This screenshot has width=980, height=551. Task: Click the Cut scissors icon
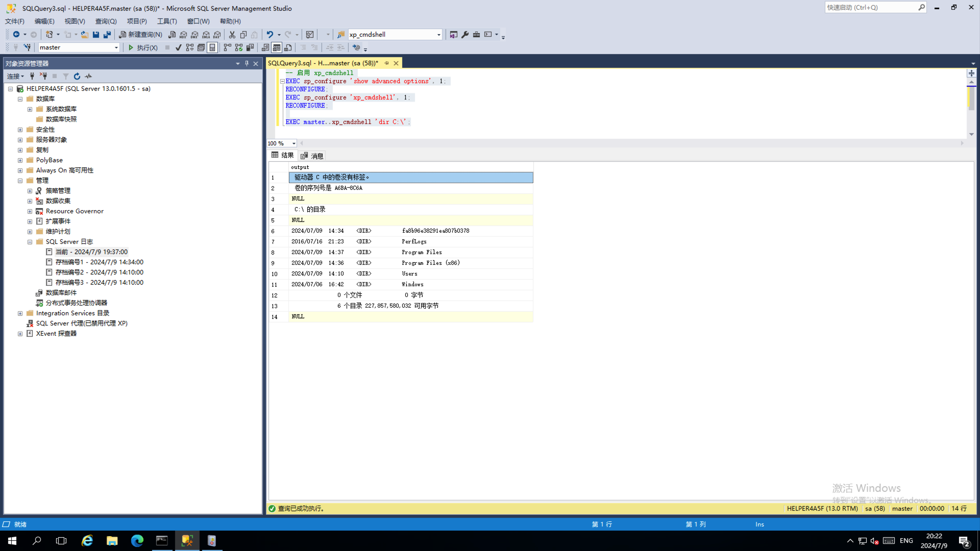pos(232,35)
